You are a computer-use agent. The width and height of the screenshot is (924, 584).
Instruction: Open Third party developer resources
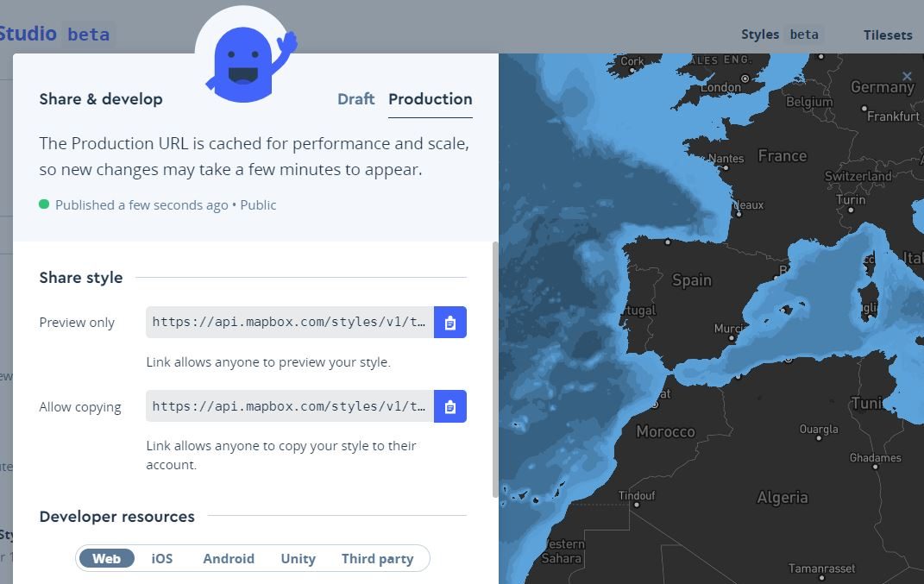(x=377, y=558)
